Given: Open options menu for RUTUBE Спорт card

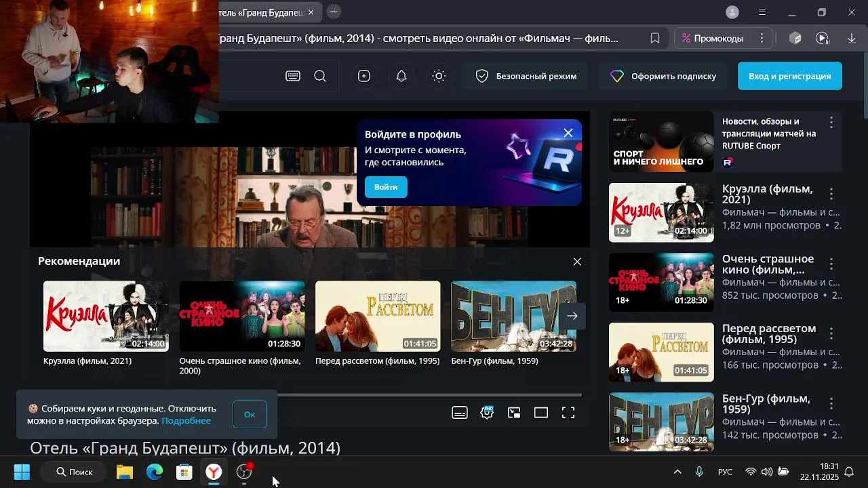Looking at the screenshot, I should (x=831, y=123).
